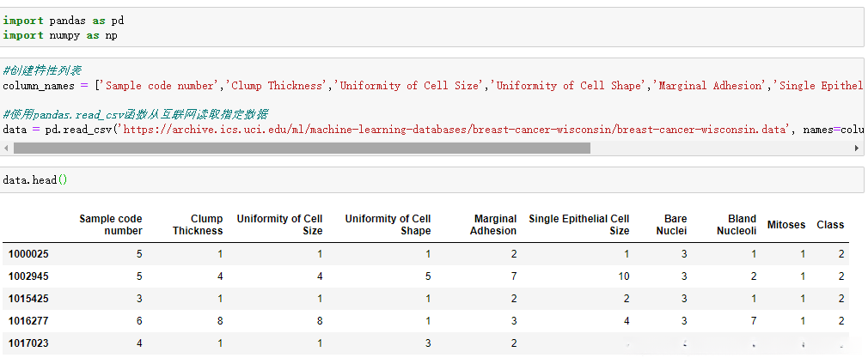Screen dimensions: 868x364
Task: Click the "Mitoses" column header
Action: [x=786, y=225]
